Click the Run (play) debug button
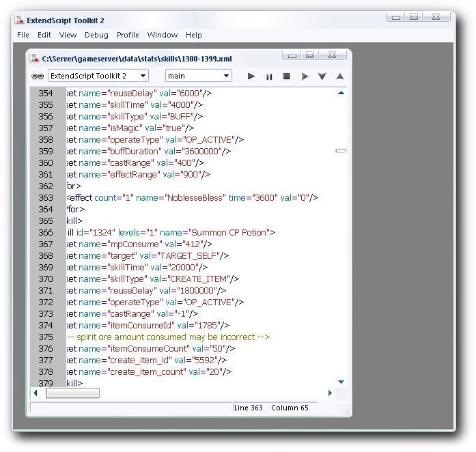The height and width of the screenshot is (452, 476). click(x=251, y=76)
